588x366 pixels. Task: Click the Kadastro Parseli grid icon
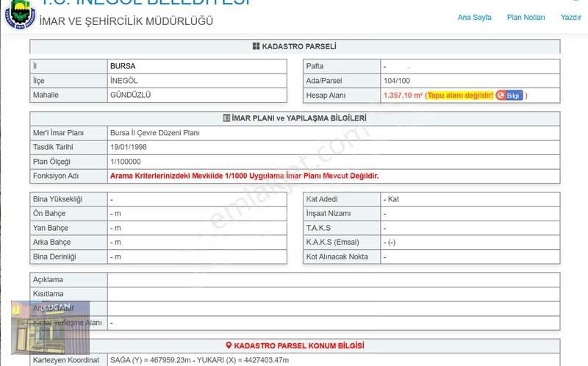(x=256, y=46)
